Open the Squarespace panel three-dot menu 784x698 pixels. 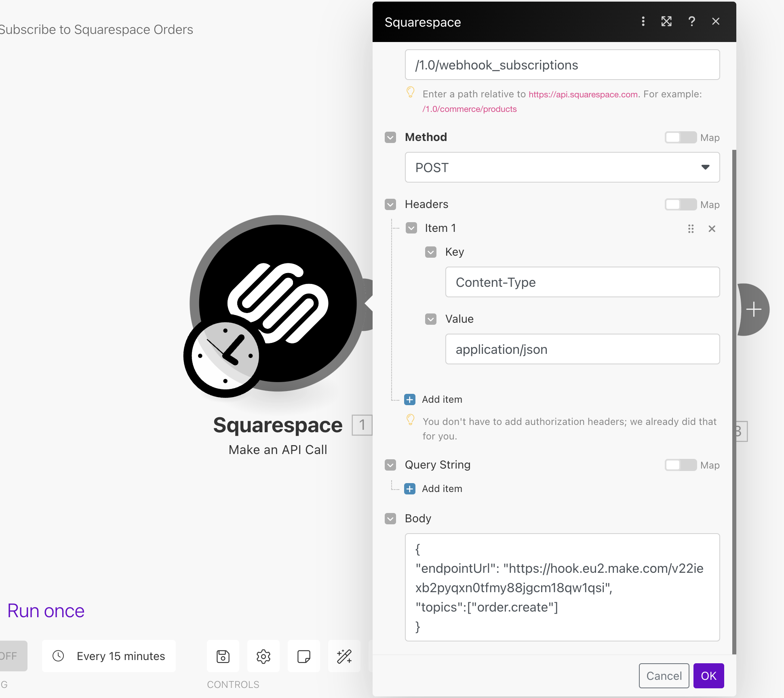pos(643,21)
